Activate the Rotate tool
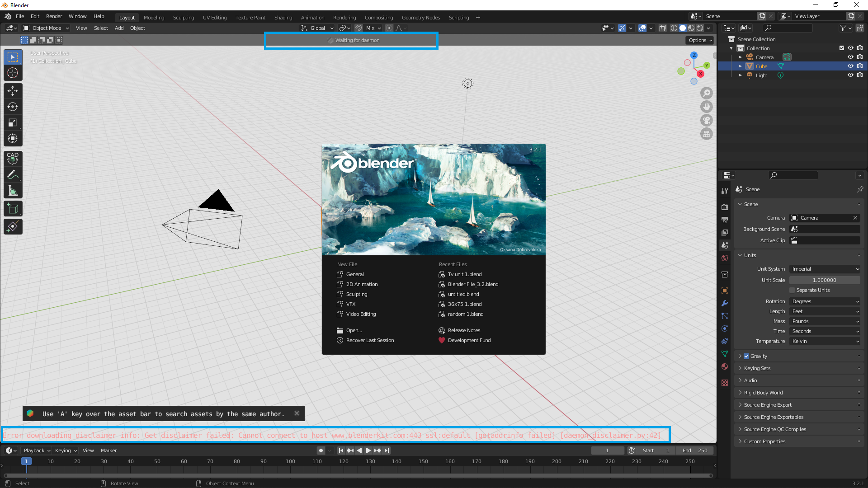 coord(13,107)
